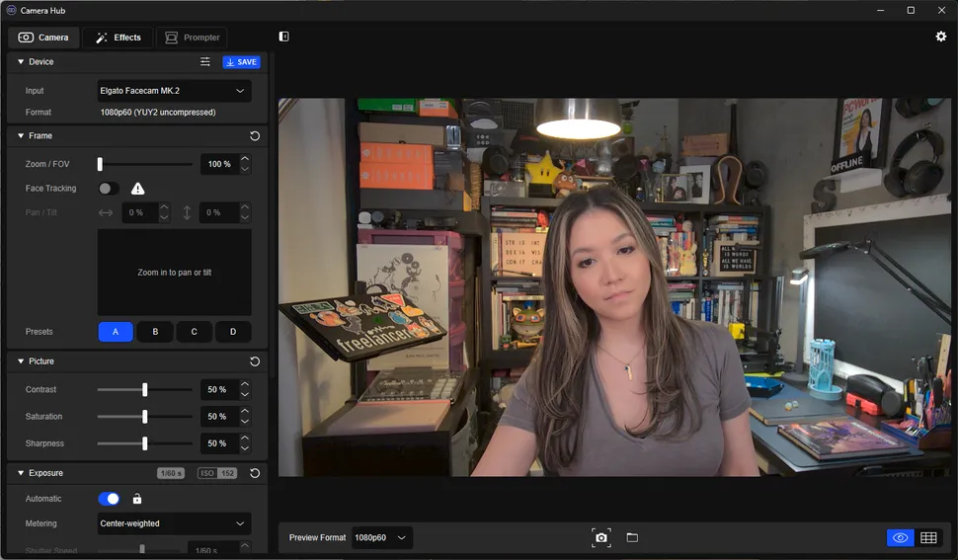Turn off Automatic exposure toggle
Viewport: 958px width, 560px height.
point(109,499)
